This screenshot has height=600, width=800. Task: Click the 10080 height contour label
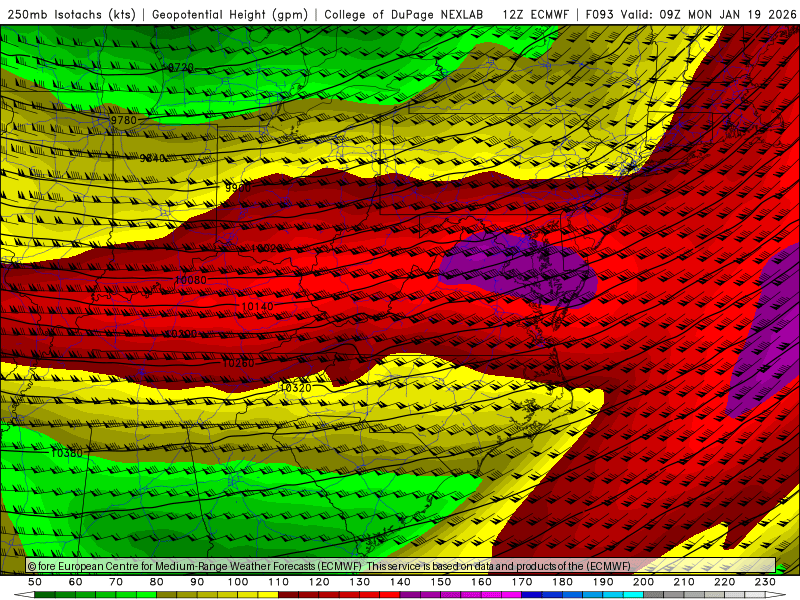point(191,280)
